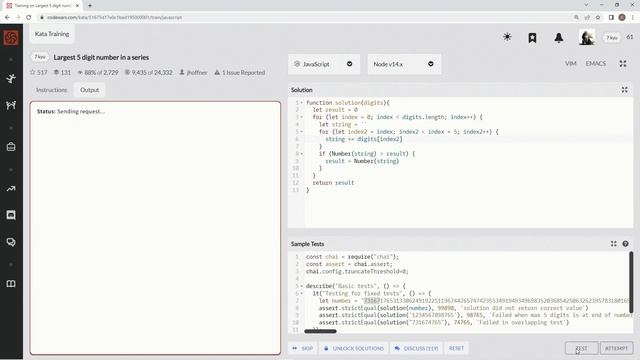The image size is (640, 360).
Task: Collapse code fold at line 5 inner loop
Action: (302, 132)
